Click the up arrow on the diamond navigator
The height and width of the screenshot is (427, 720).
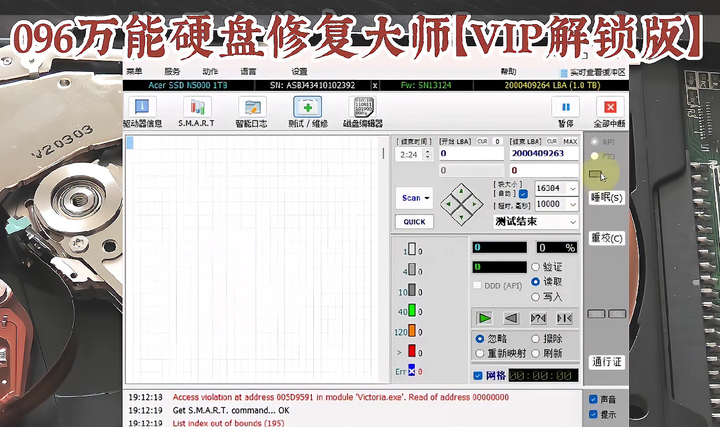pos(461,190)
